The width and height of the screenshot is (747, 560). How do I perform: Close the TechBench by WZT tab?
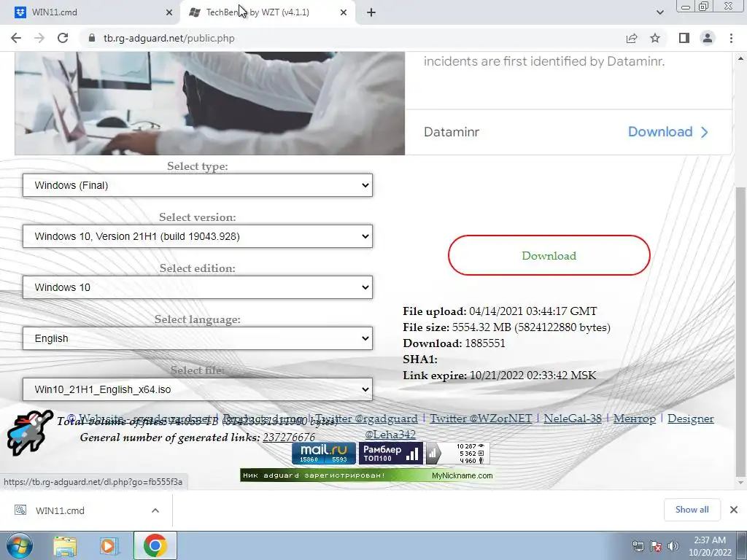point(344,12)
